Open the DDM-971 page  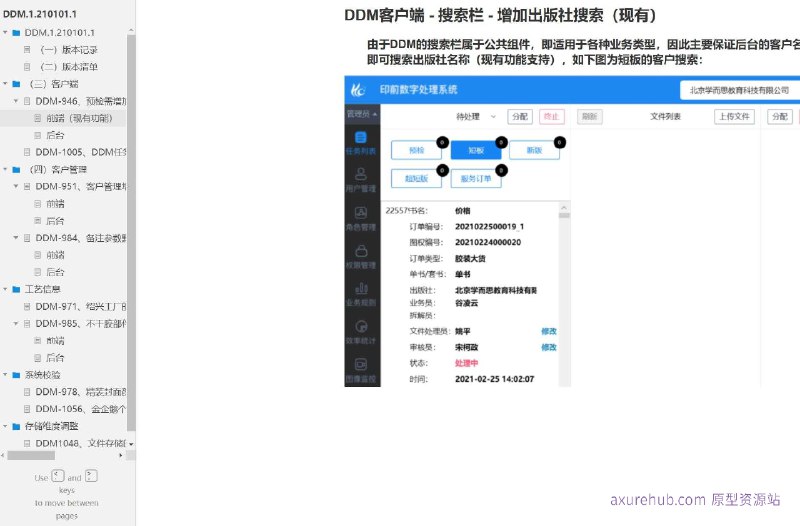tap(81, 307)
